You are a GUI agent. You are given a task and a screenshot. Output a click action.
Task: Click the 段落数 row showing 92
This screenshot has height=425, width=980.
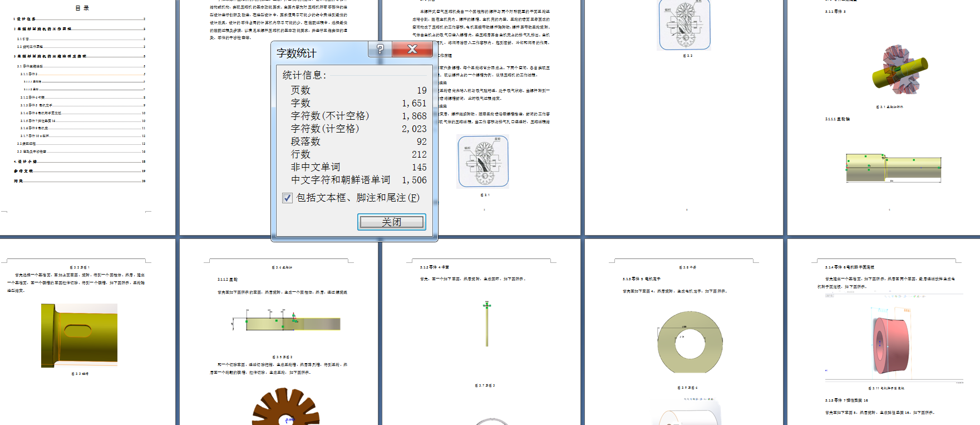(x=358, y=141)
